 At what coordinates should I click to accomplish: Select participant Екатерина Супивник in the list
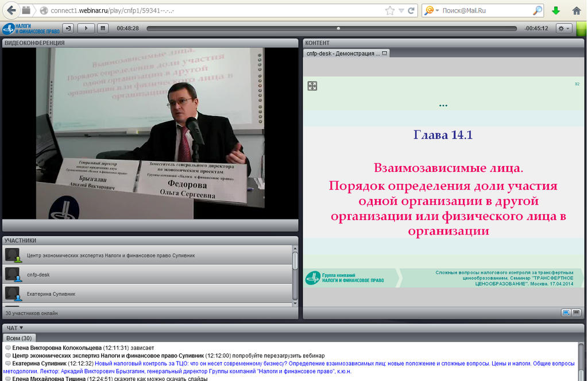(x=51, y=294)
